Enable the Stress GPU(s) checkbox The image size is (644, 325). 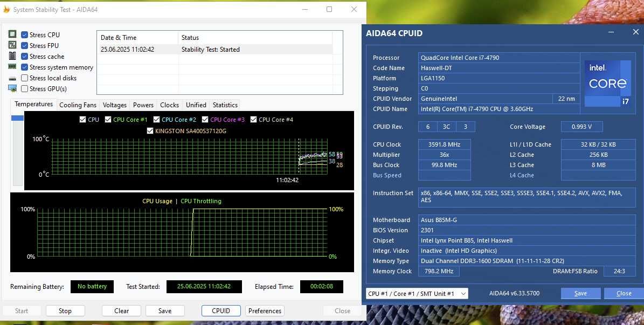click(x=25, y=88)
